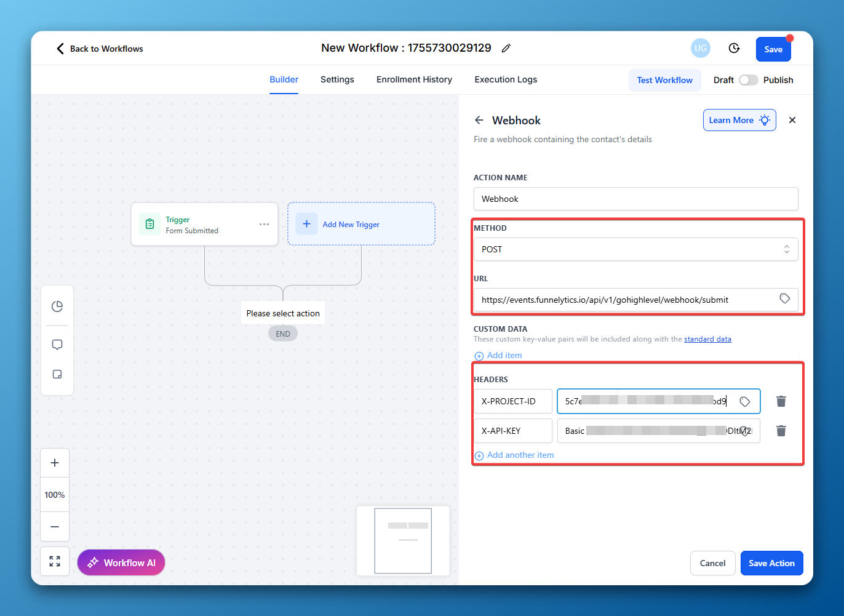Toggle the Draft/Publish switch
This screenshot has width=844, height=616.
click(749, 80)
